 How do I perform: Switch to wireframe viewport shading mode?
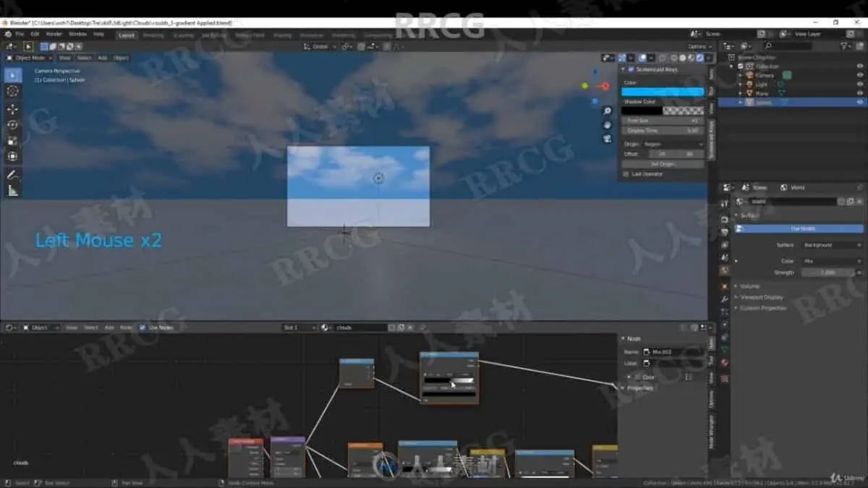(x=673, y=58)
